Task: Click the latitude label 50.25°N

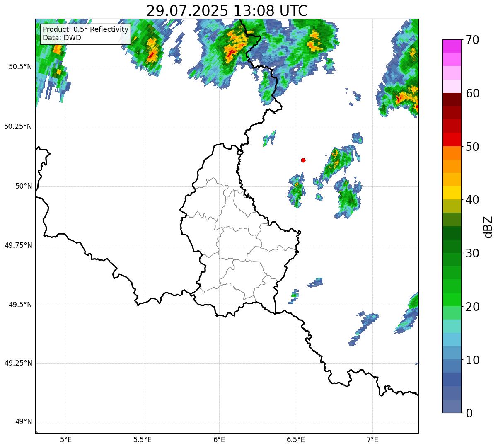Action: tap(18, 126)
